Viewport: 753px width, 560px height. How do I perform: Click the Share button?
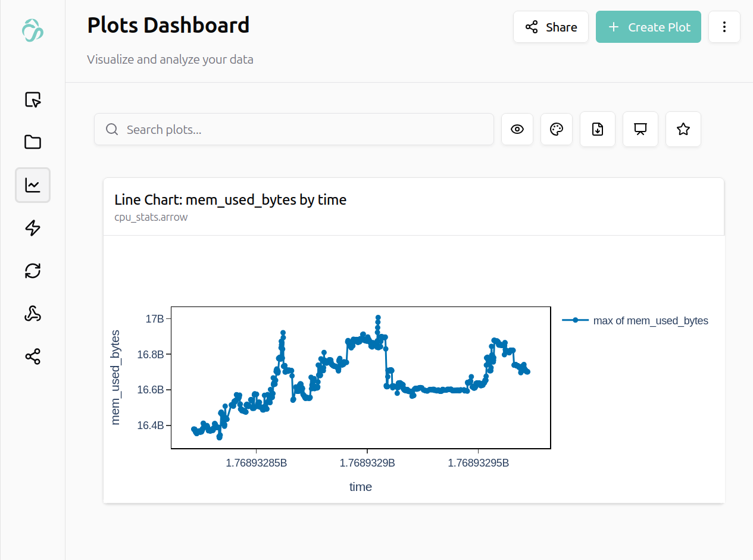click(551, 27)
